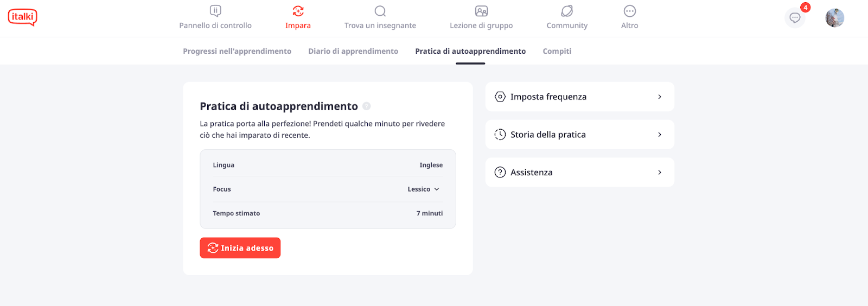The image size is (868, 306).
Task: Switch to the Compiti tab
Action: 557,51
